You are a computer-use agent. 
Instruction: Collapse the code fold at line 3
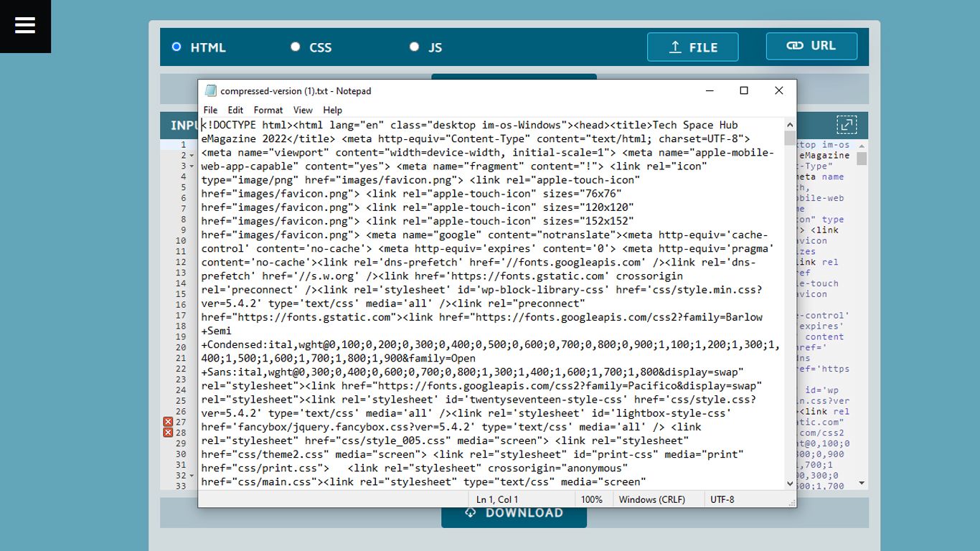coord(192,166)
